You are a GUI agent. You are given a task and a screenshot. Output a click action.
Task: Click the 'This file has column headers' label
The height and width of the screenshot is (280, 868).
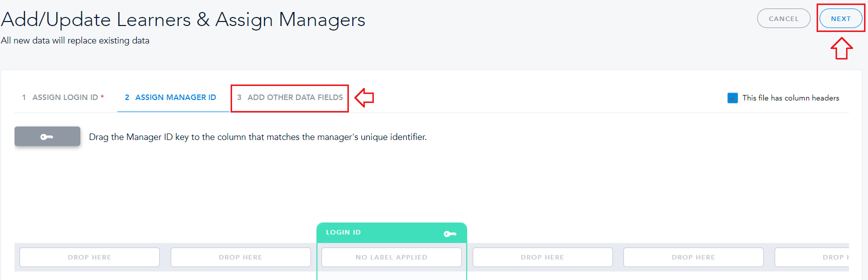[x=791, y=98]
